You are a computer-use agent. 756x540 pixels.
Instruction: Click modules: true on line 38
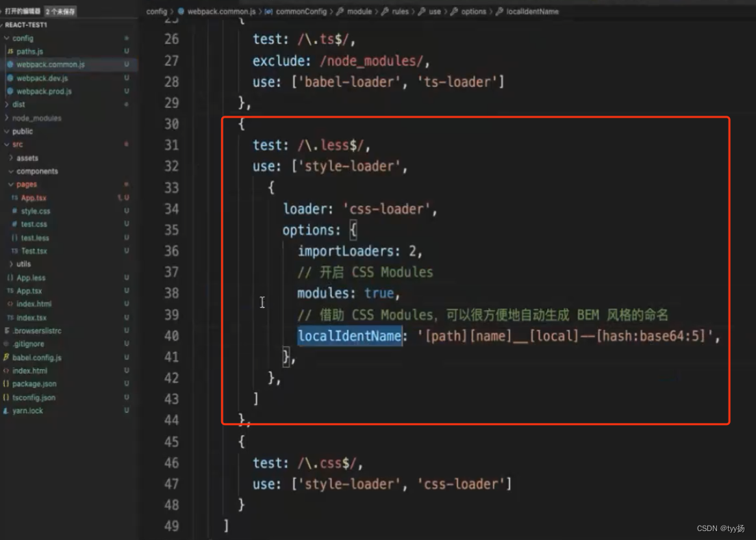[345, 293]
